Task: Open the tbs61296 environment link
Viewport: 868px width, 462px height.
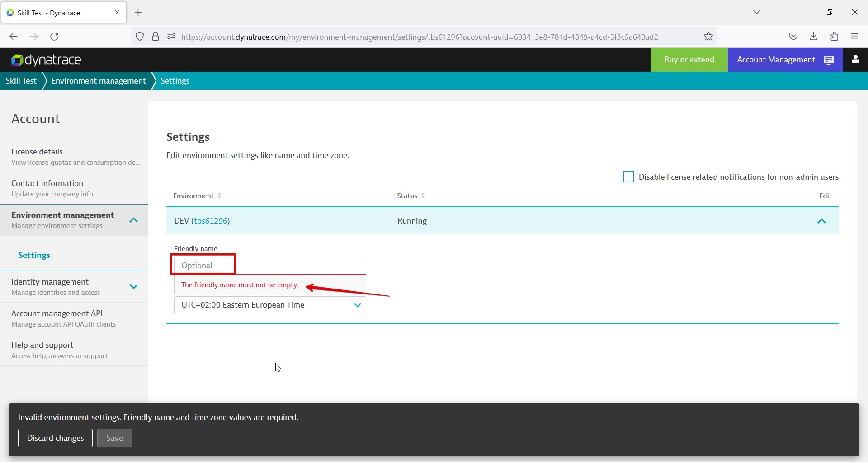Action: [x=210, y=221]
